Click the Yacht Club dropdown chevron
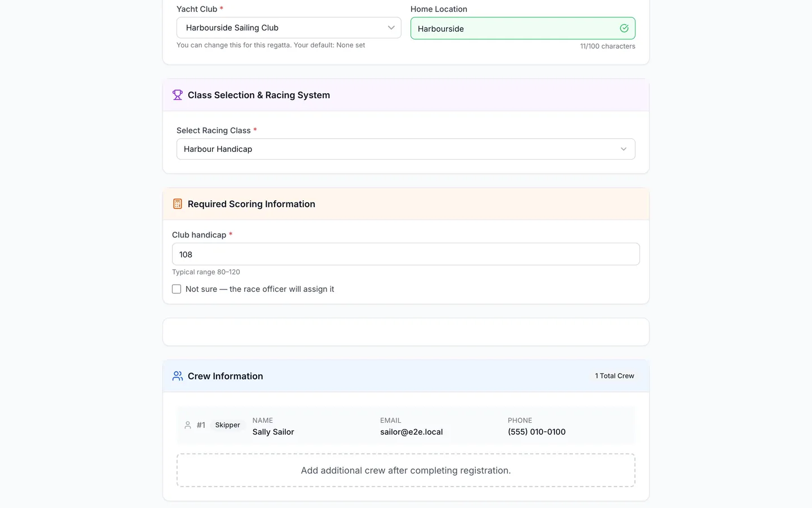Image resolution: width=812 pixels, height=508 pixels. [x=391, y=28]
